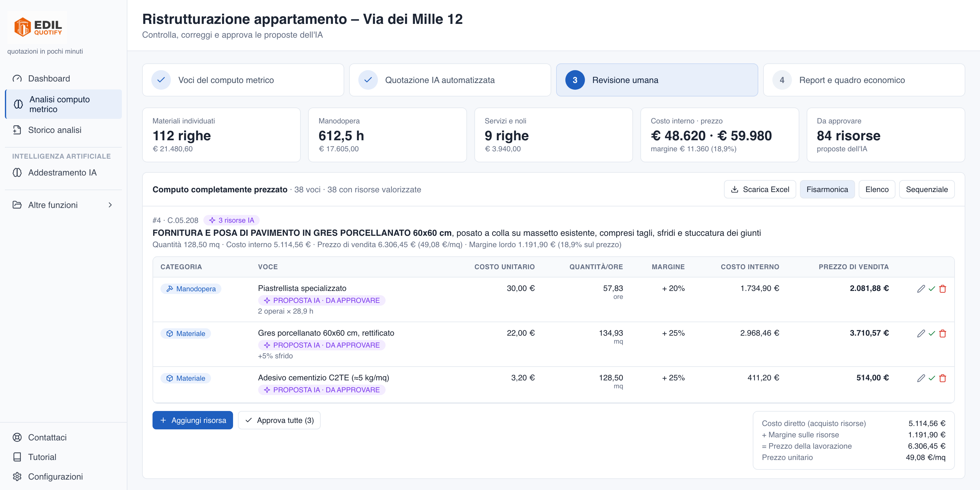Click the Addestramento IA brain icon
Image resolution: width=980 pixels, height=490 pixels.
(17, 173)
